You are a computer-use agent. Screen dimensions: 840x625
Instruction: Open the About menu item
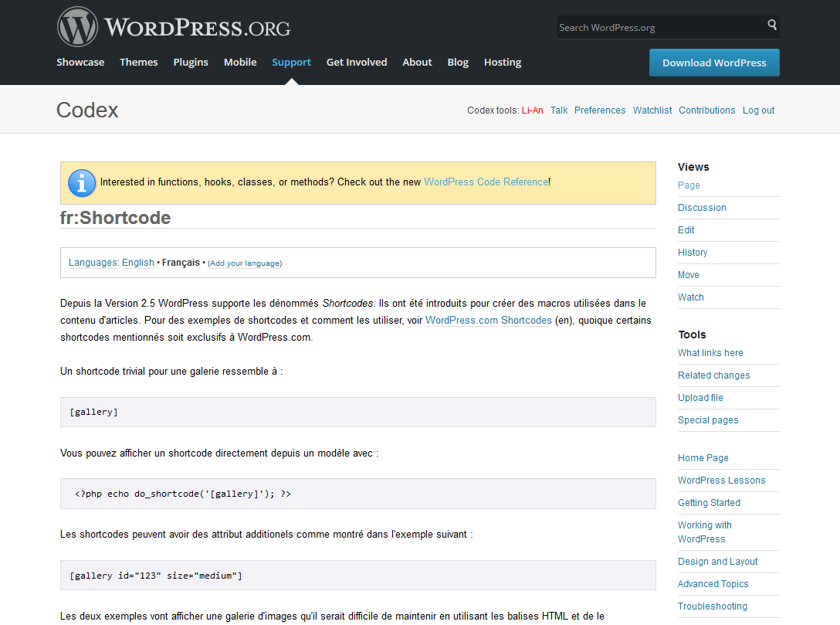pos(417,62)
